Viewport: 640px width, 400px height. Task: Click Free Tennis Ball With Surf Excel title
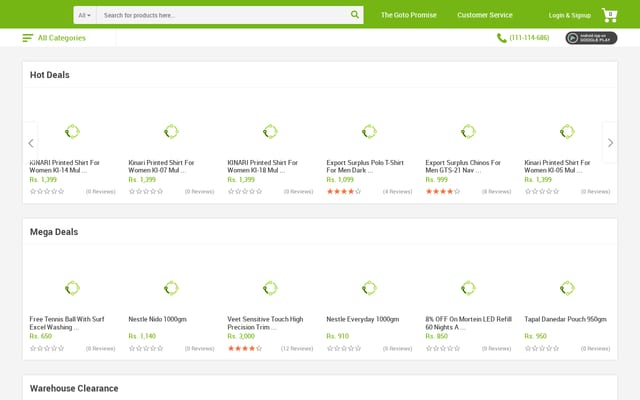67,323
